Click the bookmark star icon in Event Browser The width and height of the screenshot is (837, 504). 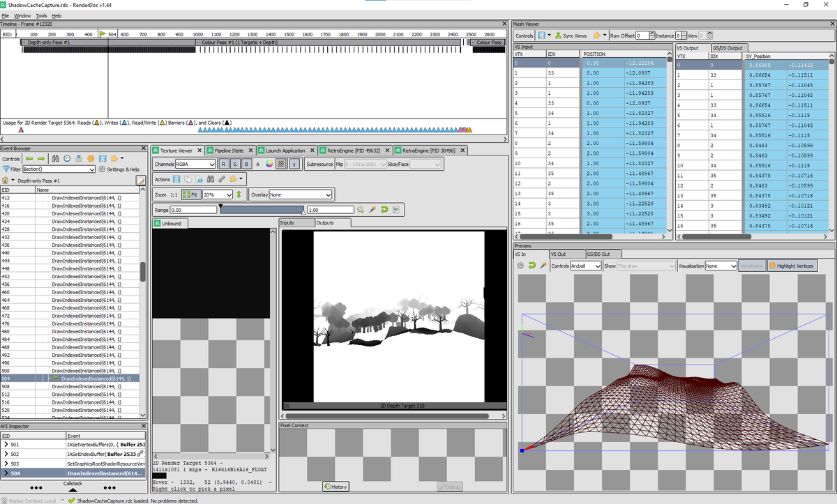pos(91,158)
